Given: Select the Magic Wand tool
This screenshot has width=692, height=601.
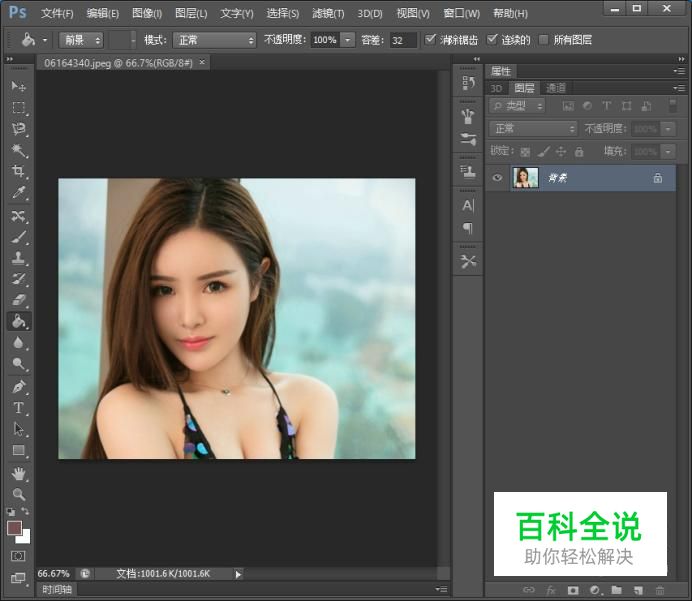Looking at the screenshot, I should pyautogui.click(x=18, y=151).
